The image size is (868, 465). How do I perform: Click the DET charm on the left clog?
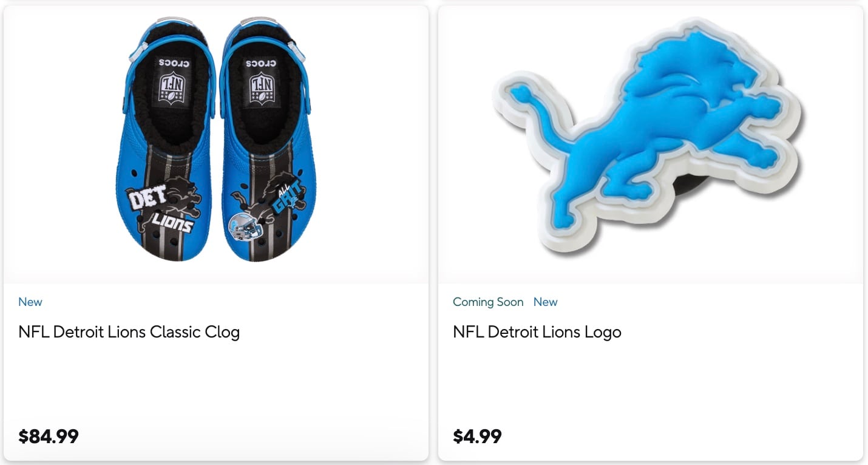tap(143, 200)
